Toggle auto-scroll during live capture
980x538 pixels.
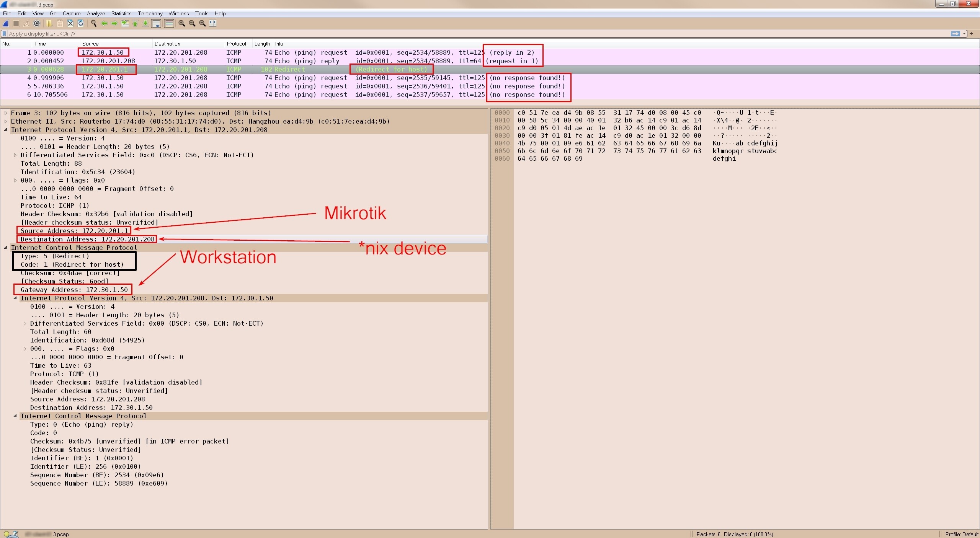point(156,23)
